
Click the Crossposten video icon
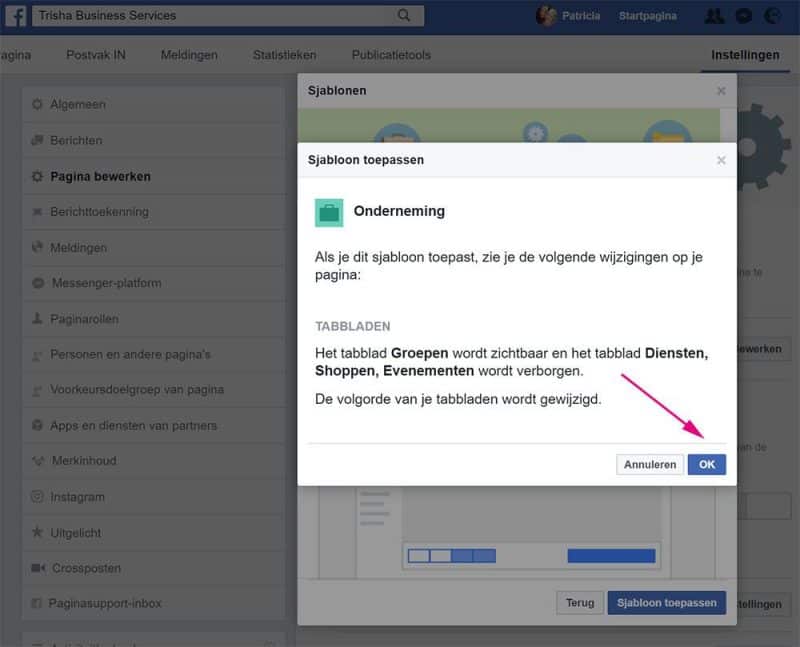pyautogui.click(x=38, y=568)
